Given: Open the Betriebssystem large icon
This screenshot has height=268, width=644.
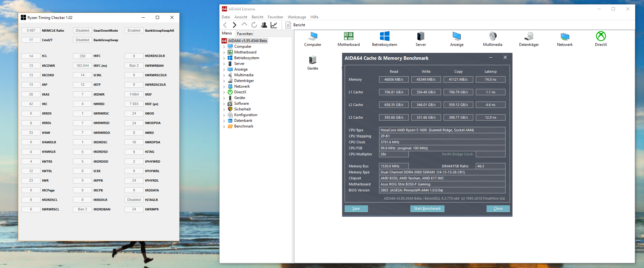Looking at the screenshot, I should (x=384, y=39).
